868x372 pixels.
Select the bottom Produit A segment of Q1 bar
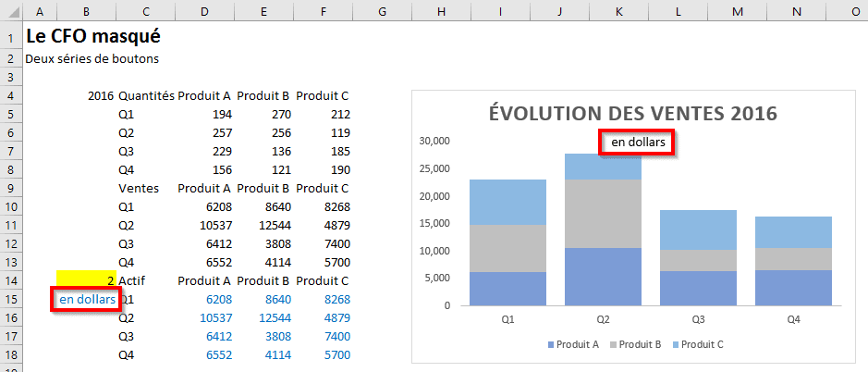pos(507,288)
